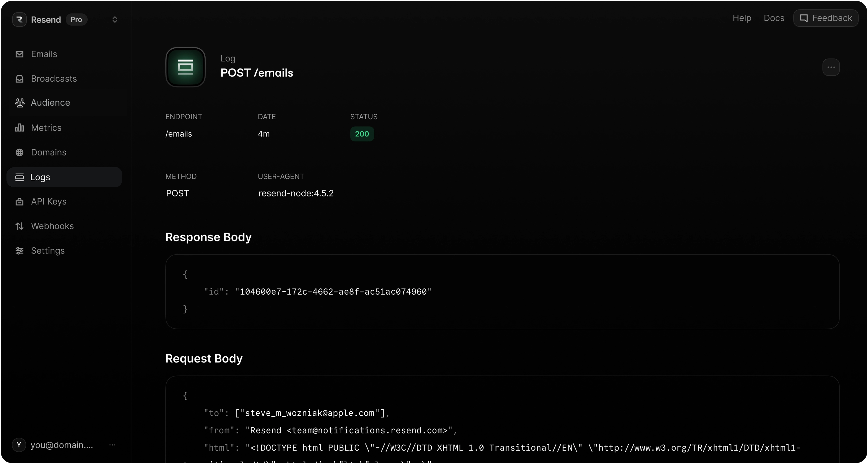This screenshot has width=868, height=464.
Task: Click the API Keys lock icon
Action: coord(20,201)
